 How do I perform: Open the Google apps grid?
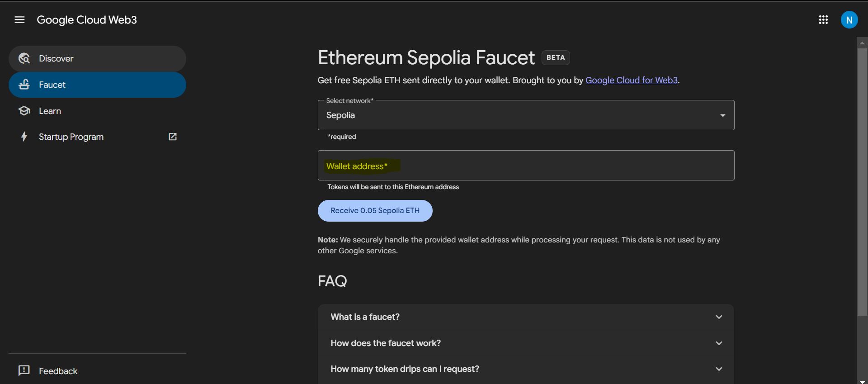point(823,20)
